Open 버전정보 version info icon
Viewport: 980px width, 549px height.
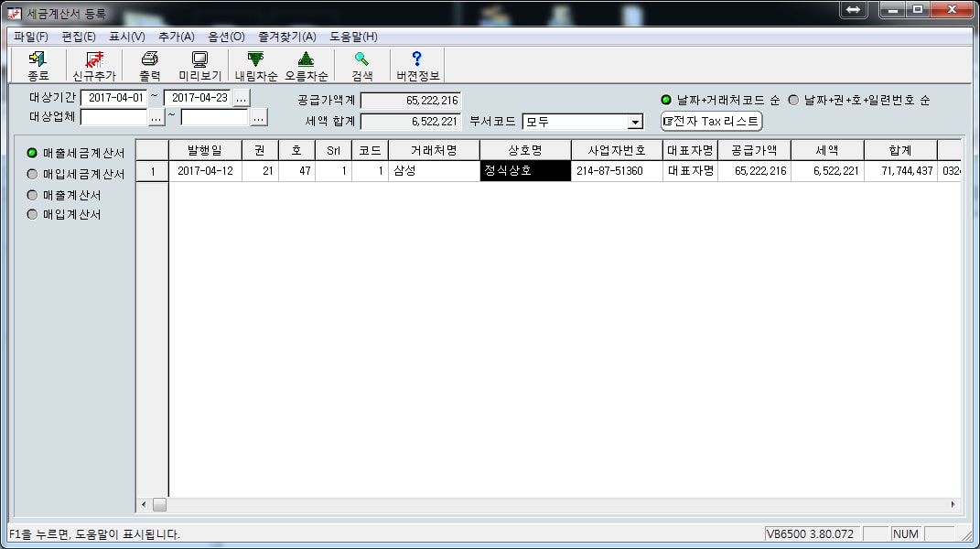pos(417,65)
